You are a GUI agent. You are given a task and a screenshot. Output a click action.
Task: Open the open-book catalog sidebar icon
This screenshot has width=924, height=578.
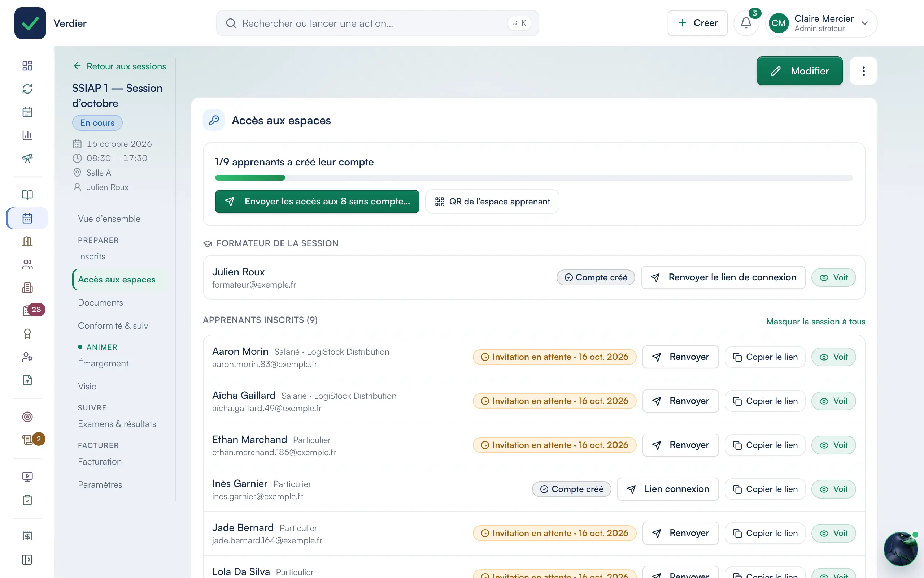pyautogui.click(x=27, y=195)
